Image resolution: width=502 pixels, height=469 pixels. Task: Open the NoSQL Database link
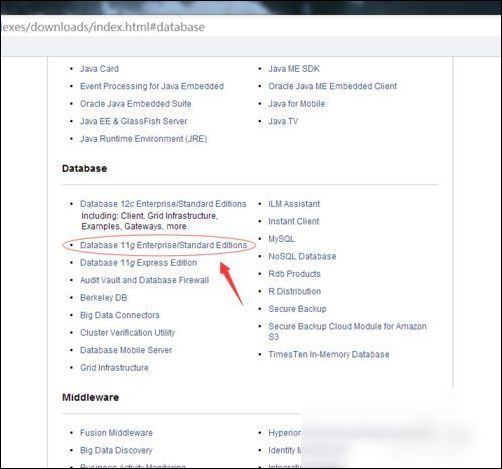pos(302,256)
